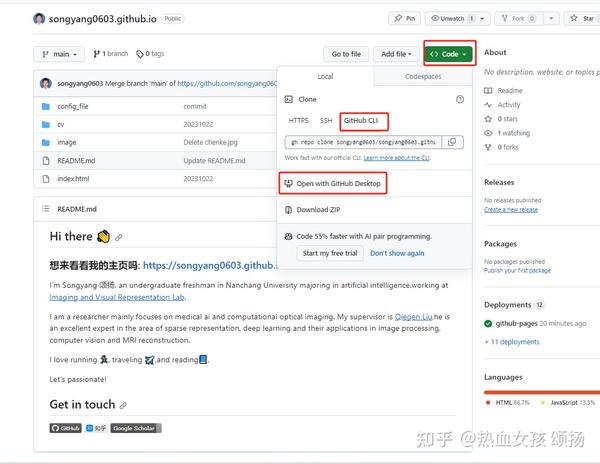
Task: Click the cv folder icon
Action: coord(46,124)
